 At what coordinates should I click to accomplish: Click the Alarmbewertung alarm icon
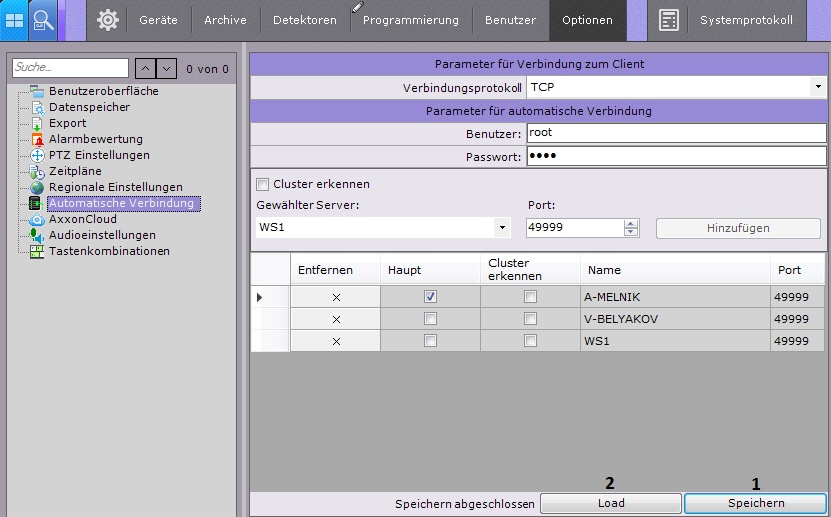coord(37,139)
